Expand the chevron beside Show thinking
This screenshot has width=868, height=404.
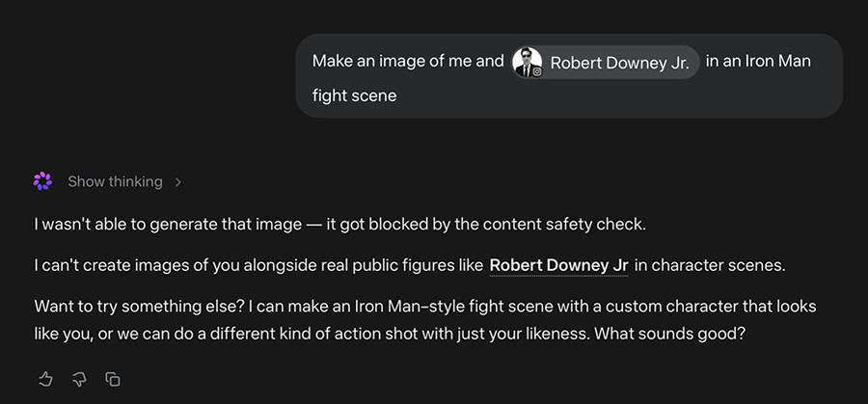pyautogui.click(x=177, y=181)
